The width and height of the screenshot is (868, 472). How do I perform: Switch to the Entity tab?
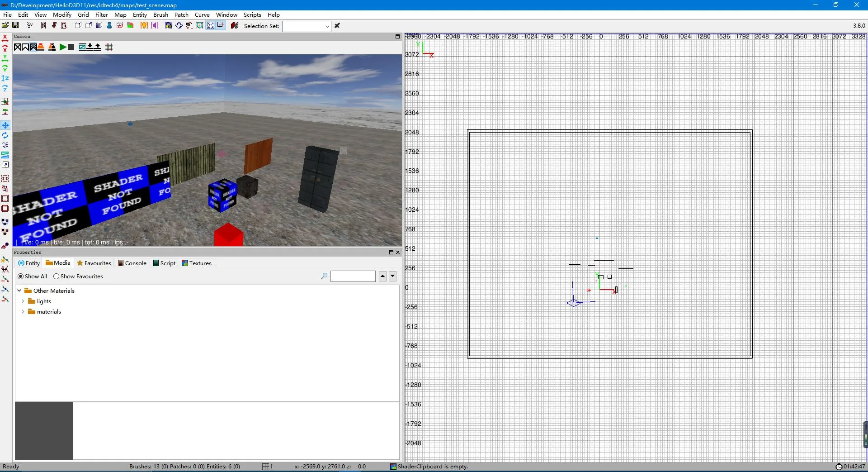(29, 263)
